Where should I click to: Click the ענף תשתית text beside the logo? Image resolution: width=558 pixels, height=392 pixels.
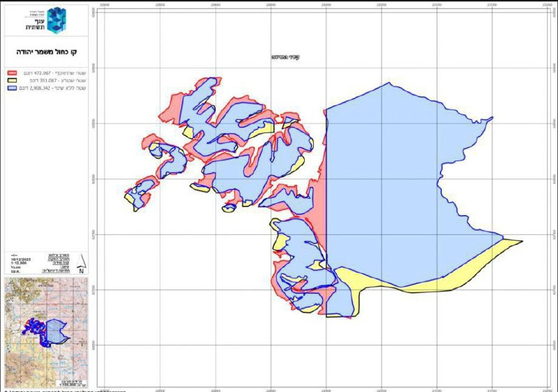click(36, 24)
